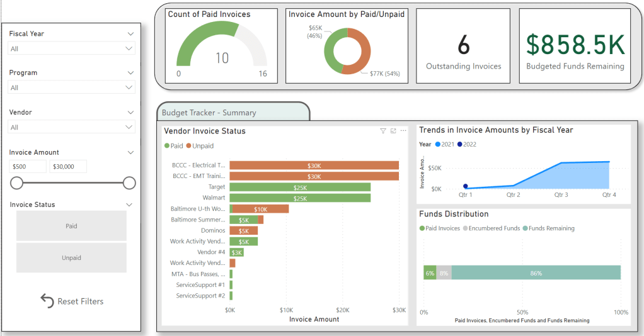Screen dimensions: 644x336
Task: Open more options ellipsis on Vendor Invoice Status
Action: point(403,131)
